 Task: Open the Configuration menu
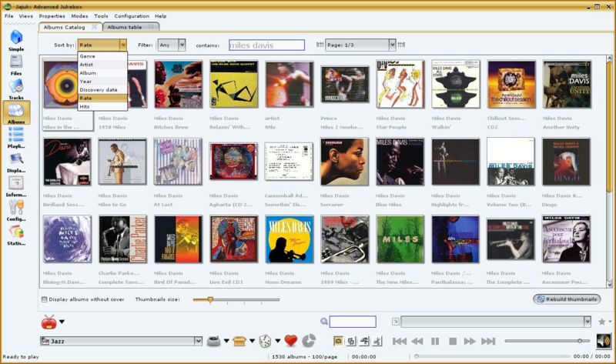[132, 15]
